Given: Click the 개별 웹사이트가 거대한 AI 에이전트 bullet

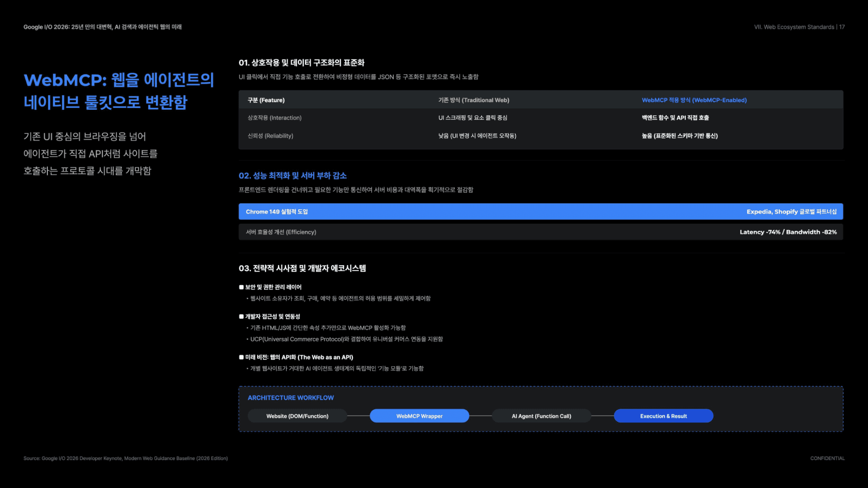Looking at the screenshot, I should (x=335, y=368).
